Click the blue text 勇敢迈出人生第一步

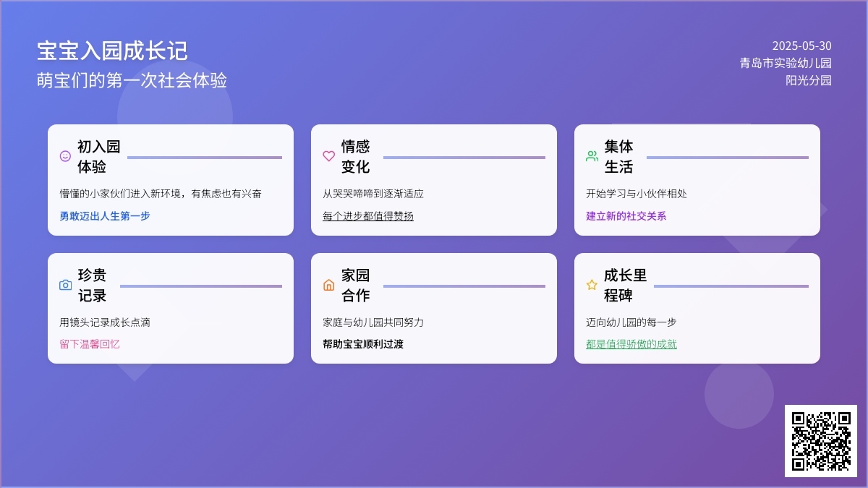click(x=105, y=215)
